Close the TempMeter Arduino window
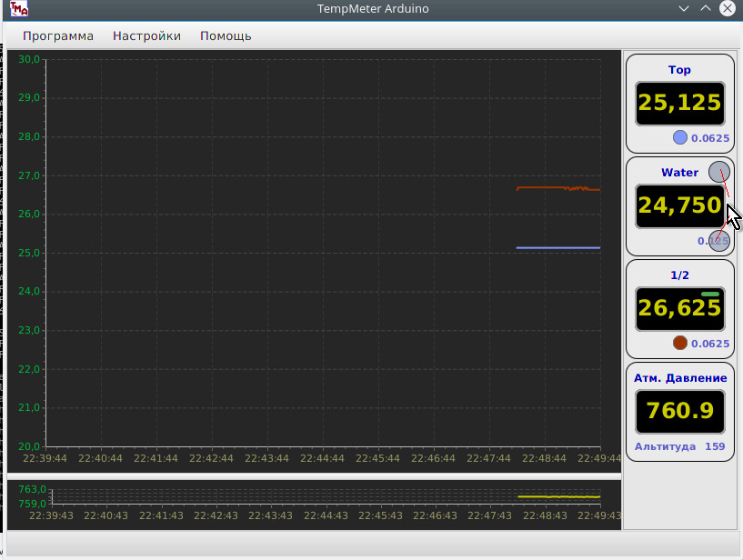 [728, 8]
